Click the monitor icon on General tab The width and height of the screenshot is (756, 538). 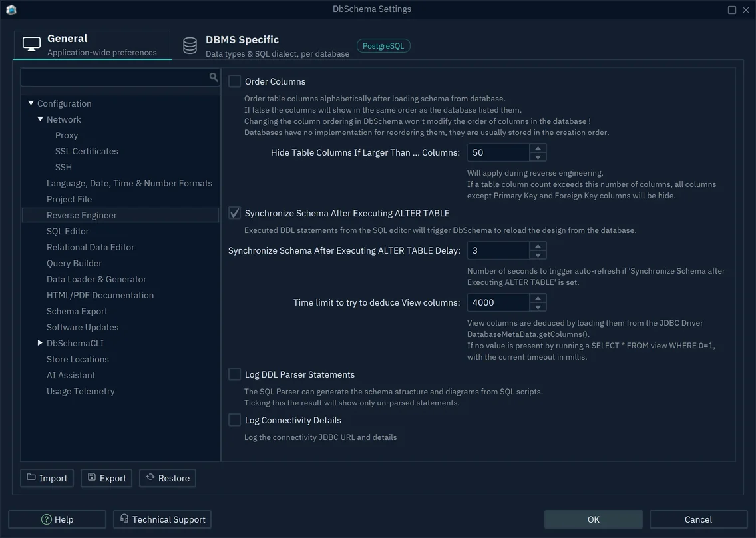(x=31, y=45)
